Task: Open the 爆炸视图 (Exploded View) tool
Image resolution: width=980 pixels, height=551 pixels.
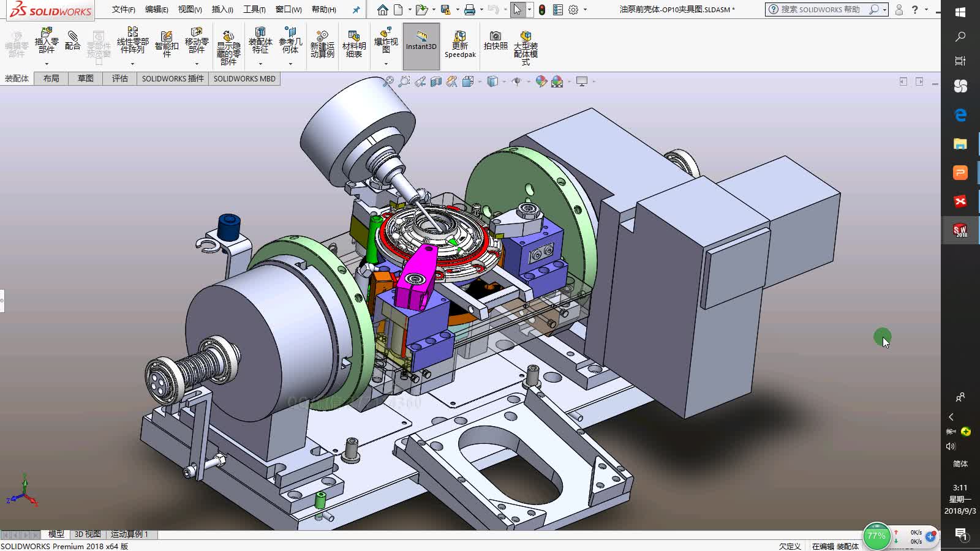Action: pos(385,42)
